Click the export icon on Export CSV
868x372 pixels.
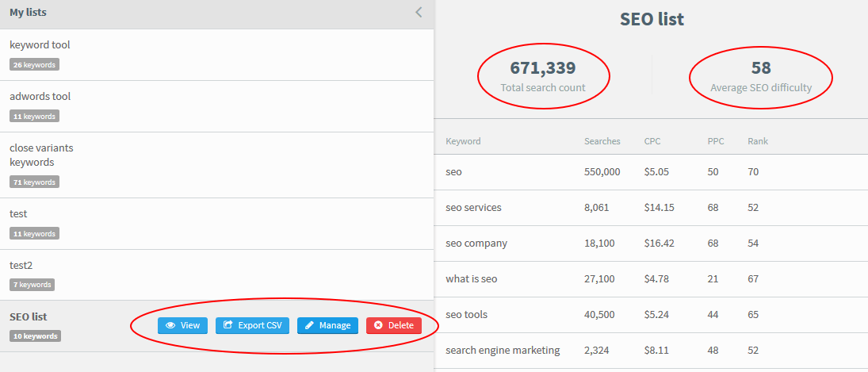[228, 325]
